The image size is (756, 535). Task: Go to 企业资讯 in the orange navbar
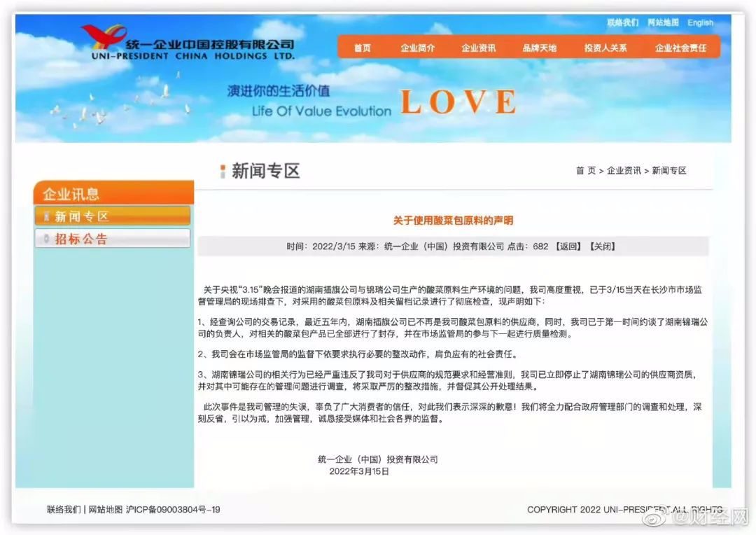point(478,48)
